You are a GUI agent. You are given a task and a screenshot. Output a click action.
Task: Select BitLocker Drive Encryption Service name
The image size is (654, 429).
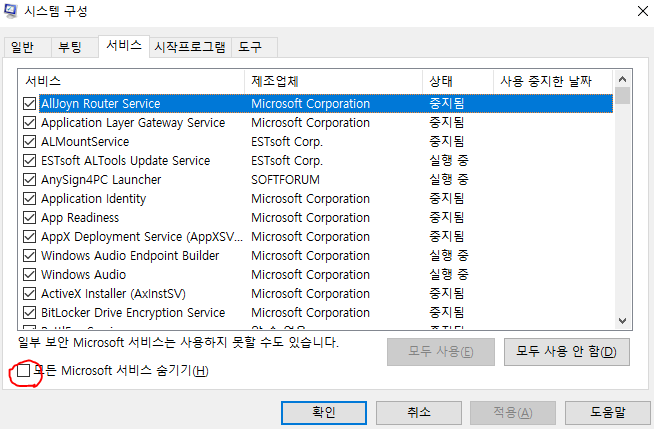(133, 313)
